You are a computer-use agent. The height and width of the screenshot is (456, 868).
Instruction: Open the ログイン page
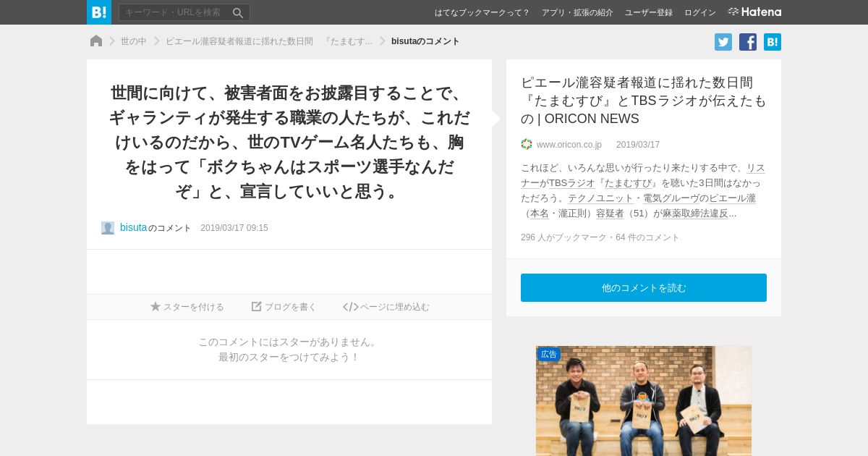(x=700, y=12)
